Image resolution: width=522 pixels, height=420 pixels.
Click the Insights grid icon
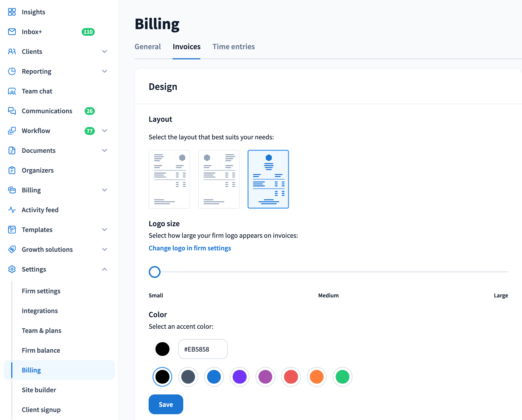coord(12,12)
